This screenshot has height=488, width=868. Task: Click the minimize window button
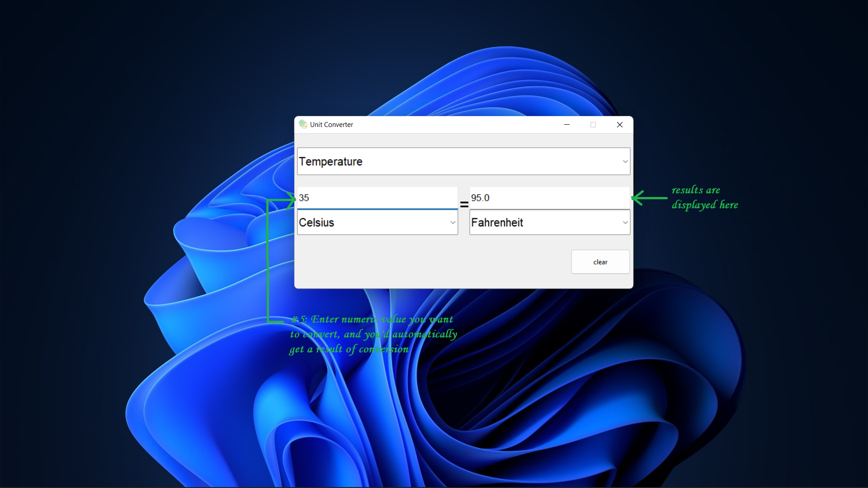tap(567, 125)
